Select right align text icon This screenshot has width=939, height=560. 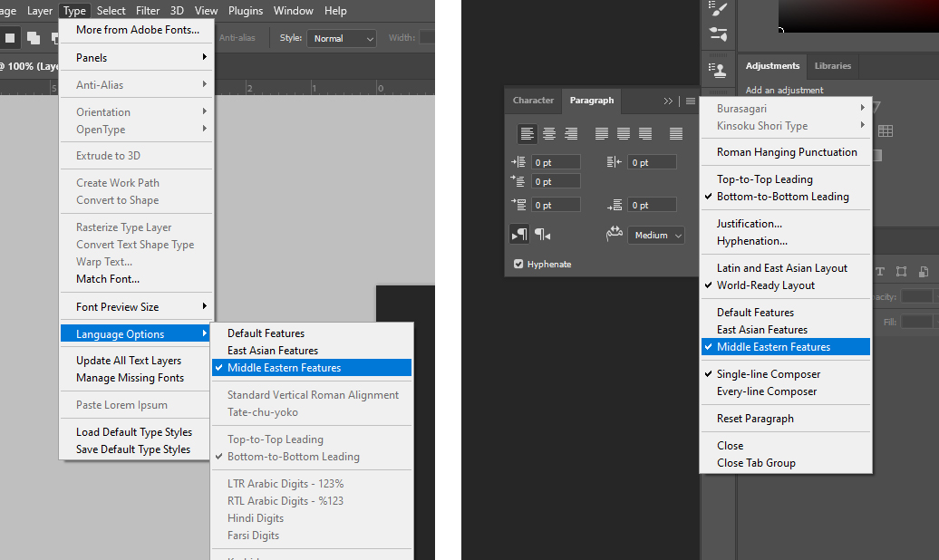click(571, 133)
